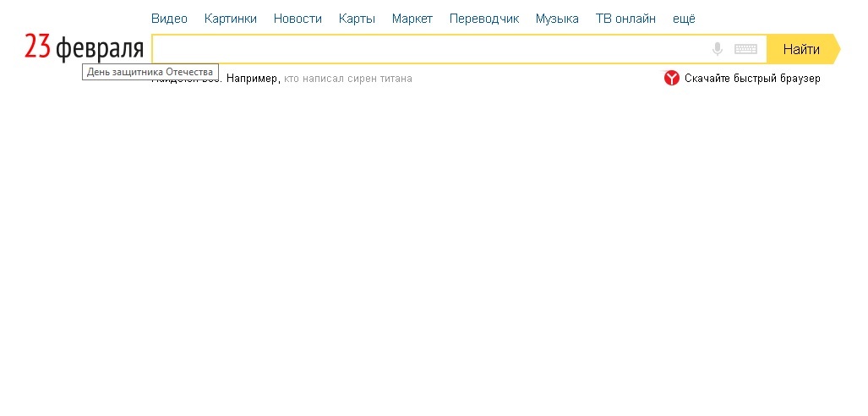The height and width of the screenshot is (416, 868).
Task: Click the 23 февраля holiday logo
Action: [85, 47]
